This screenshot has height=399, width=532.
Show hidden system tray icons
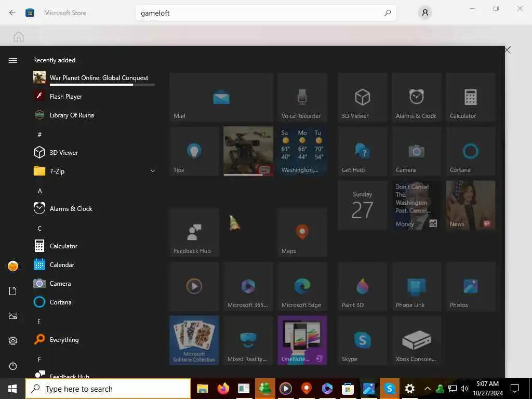(x=428, y=389)
